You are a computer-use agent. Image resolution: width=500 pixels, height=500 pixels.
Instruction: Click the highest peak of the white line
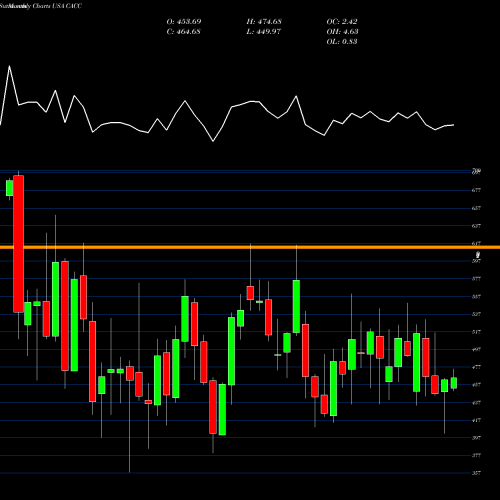[x=9, y=66]
